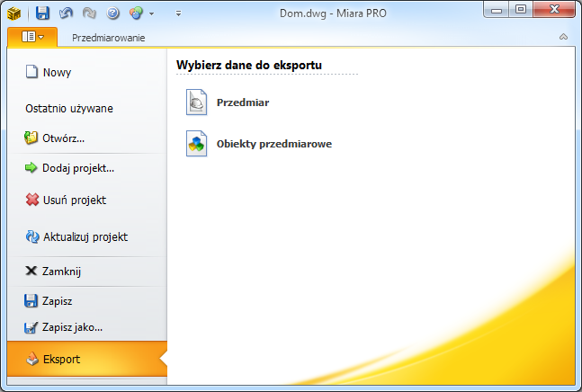The height and width of the screenshot is (392, 582).
Task: Select Aktualizuj projekt menu entry
Action: pos(87,236)
